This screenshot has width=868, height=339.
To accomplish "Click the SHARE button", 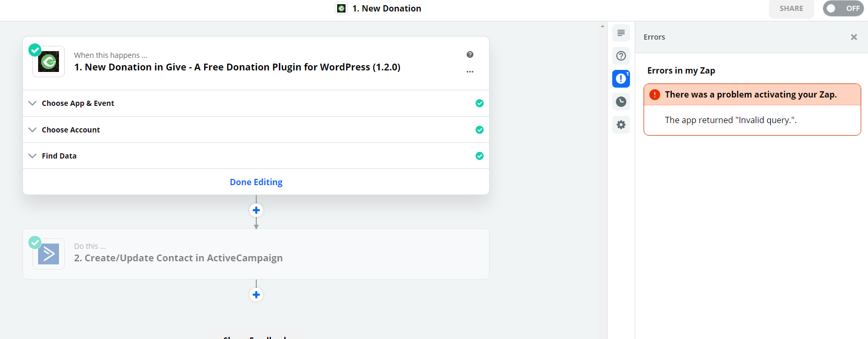I will [x=791, y=8].
